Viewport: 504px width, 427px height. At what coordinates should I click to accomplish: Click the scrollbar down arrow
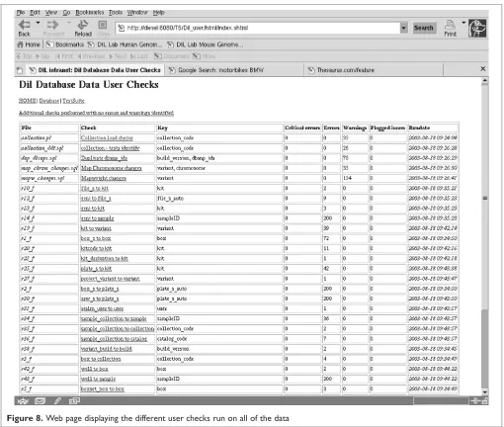(484, 392)
